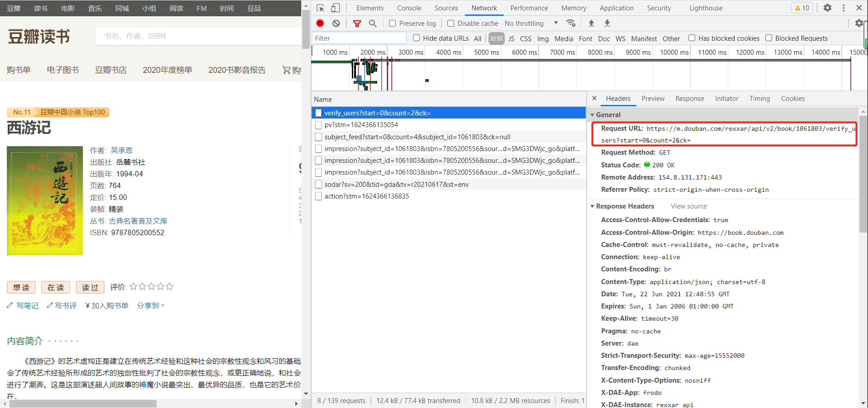Enable Preserve log checkbox

pyautogui.click(x=393, y=24)
